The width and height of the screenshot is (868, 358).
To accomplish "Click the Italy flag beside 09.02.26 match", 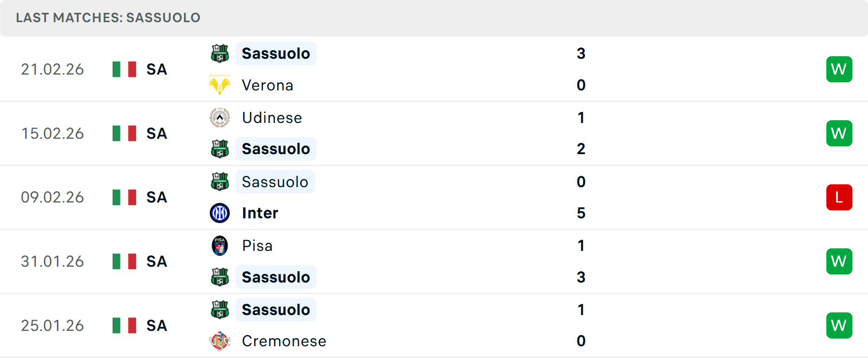I will pos(124,197).
